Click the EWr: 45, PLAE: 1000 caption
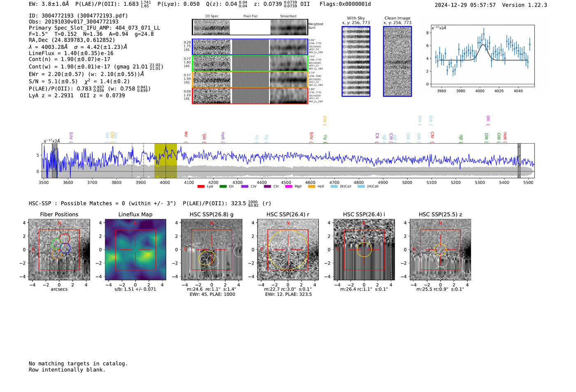576x392 pixels. point(211,295)
